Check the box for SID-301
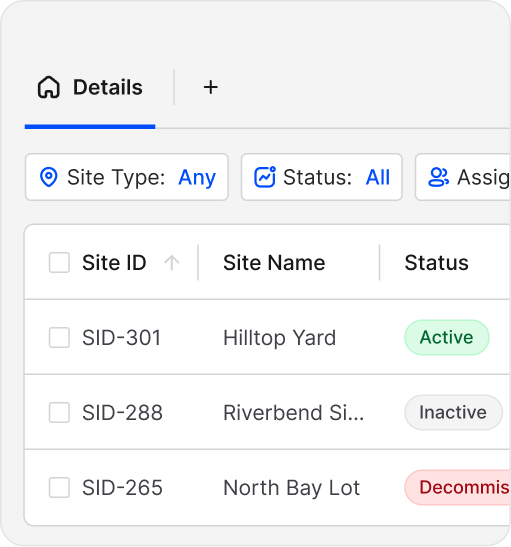511x547 pixels. pyautogui.click(x=59, y=337)
